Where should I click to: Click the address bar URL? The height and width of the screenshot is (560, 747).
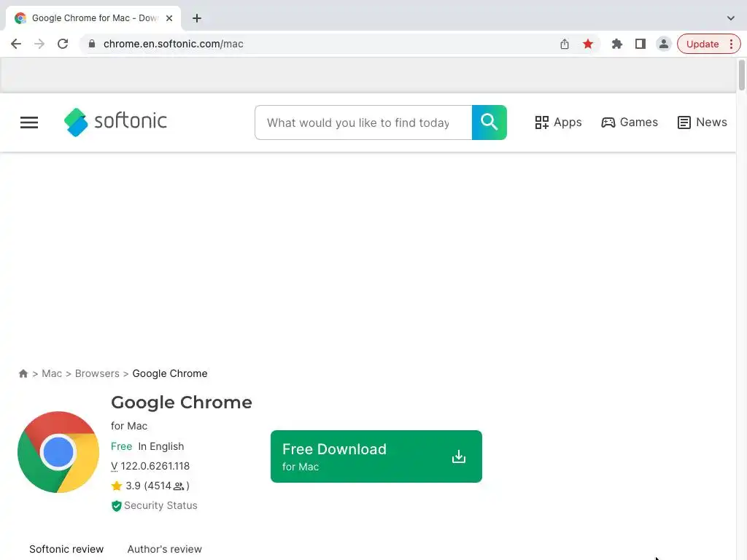tap(174, 44)
